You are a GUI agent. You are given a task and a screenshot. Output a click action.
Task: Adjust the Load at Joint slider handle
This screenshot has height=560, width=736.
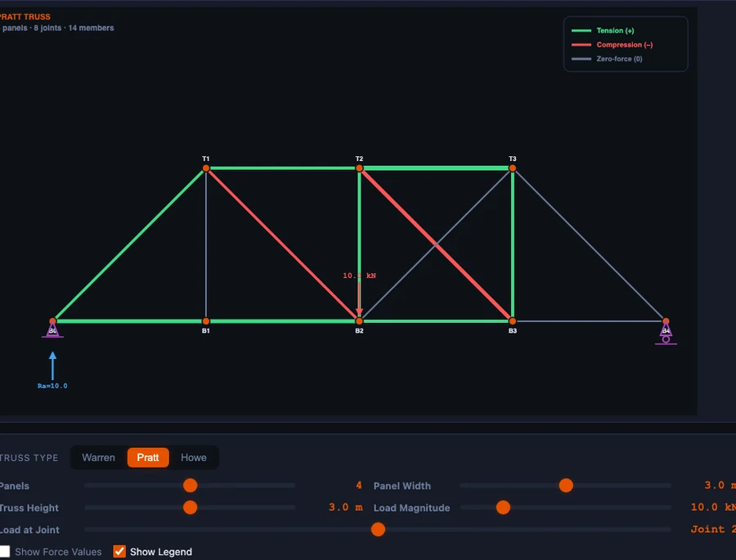pyautogui.click(x=378, y=530)
